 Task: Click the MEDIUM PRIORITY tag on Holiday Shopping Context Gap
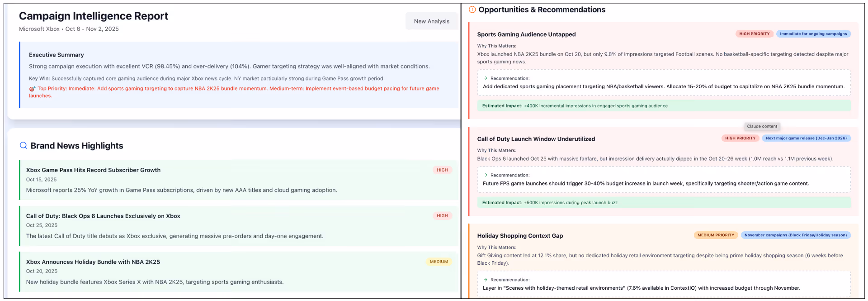pyautogui.click(x=716, y=235)
